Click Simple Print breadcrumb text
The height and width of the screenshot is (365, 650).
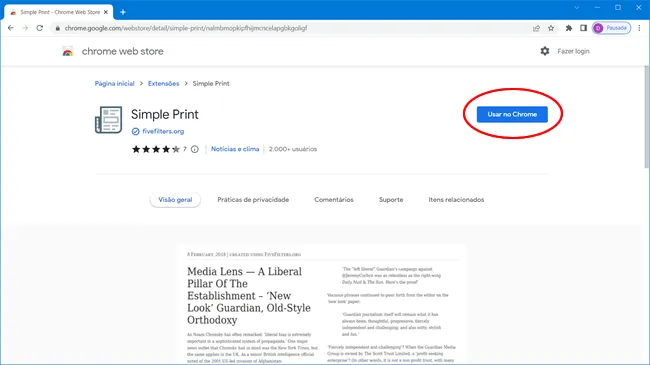(x=211, y=83)
